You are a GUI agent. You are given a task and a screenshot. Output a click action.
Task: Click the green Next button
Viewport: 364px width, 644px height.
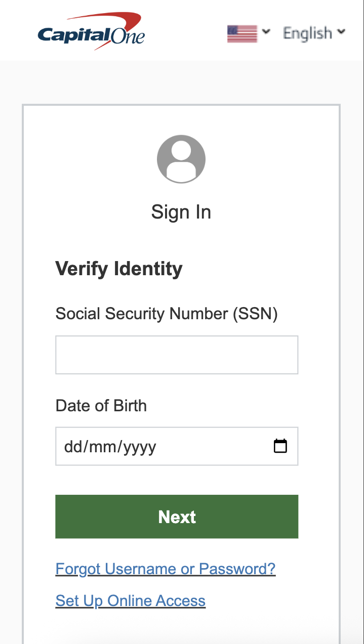click(x=177, y=517)
